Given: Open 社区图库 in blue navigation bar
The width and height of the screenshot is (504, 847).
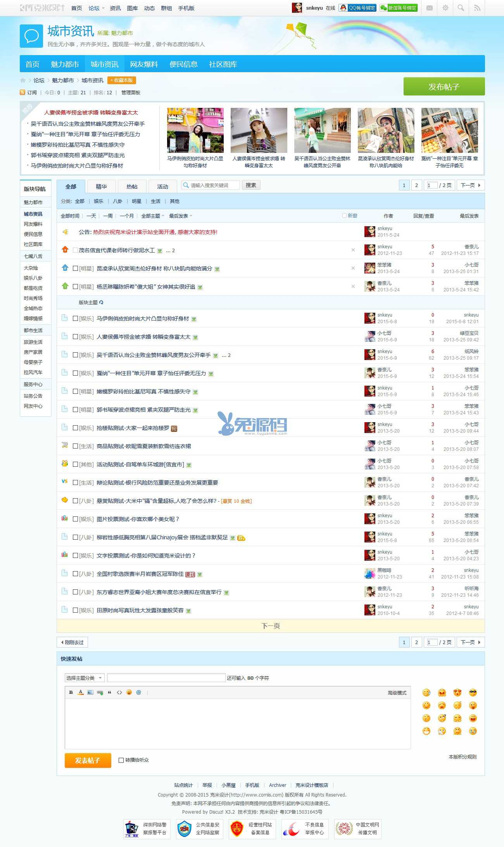Looking at the screenshot, I should click(x=223, y=64).
